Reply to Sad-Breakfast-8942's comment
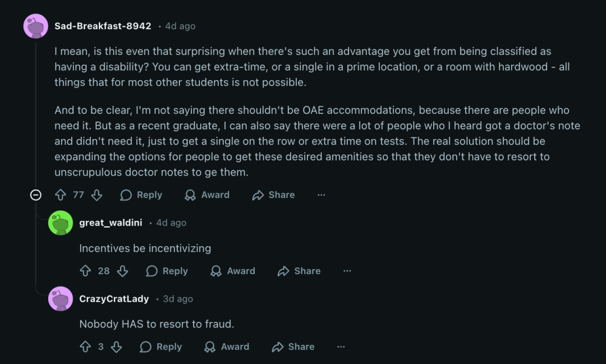 (x=141, y=195)
